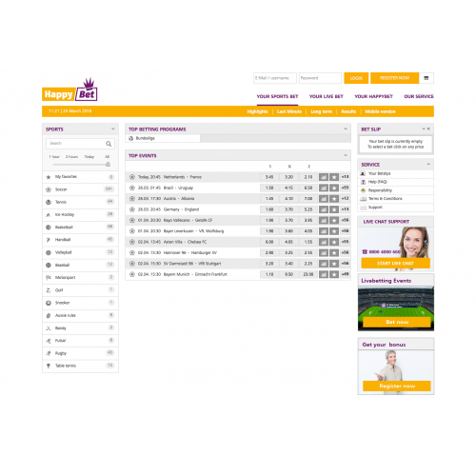This screenshot has width=476, height=476.
Task: Open Help (FAQ) icon in Service panel
Action: point(364,182)
